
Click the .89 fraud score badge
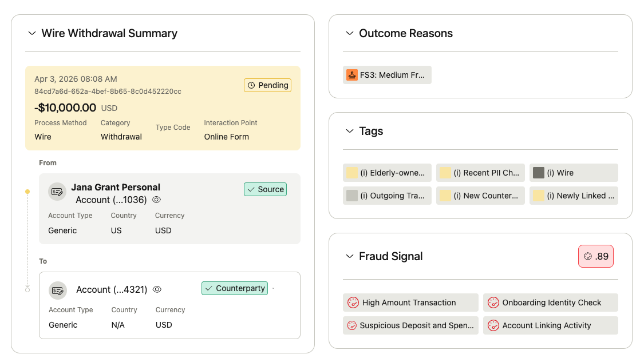595,256
